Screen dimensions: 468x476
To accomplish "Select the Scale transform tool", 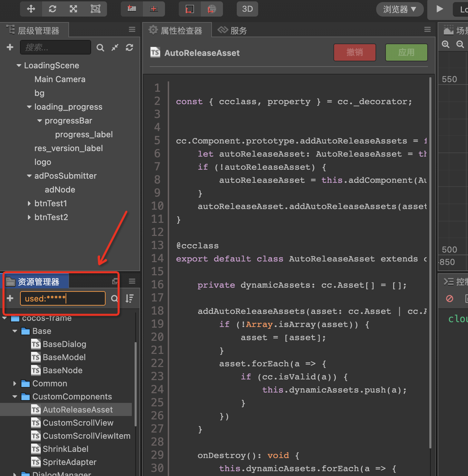I will click(74, 9).
